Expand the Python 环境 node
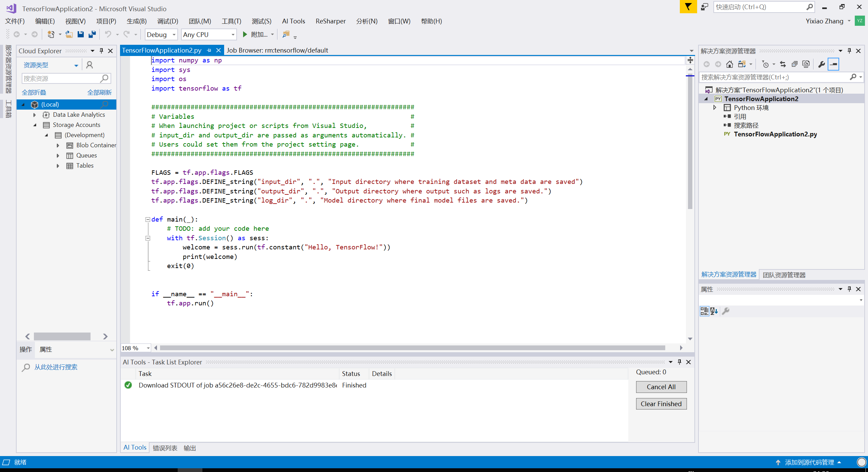 point(715,108)
